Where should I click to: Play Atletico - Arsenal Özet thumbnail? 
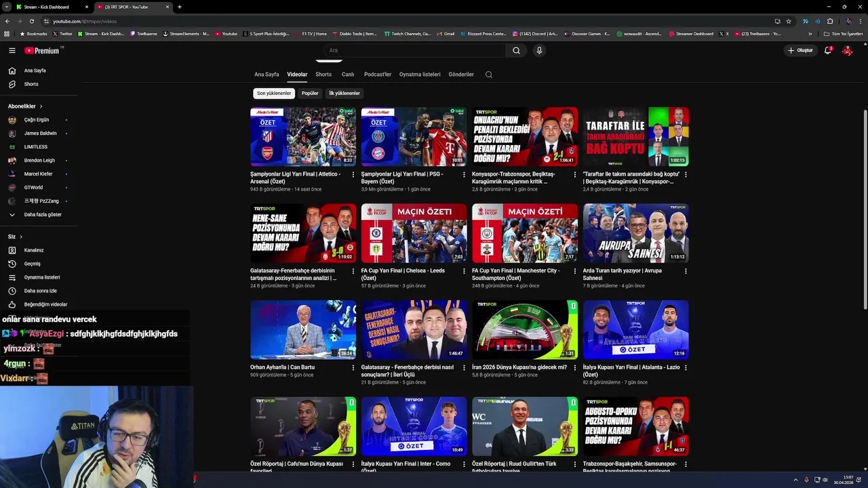(x=303, y=136)
